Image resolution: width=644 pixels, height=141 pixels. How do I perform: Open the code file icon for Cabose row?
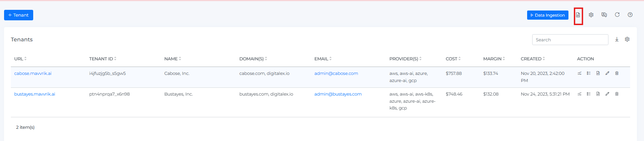coord(598,73)
